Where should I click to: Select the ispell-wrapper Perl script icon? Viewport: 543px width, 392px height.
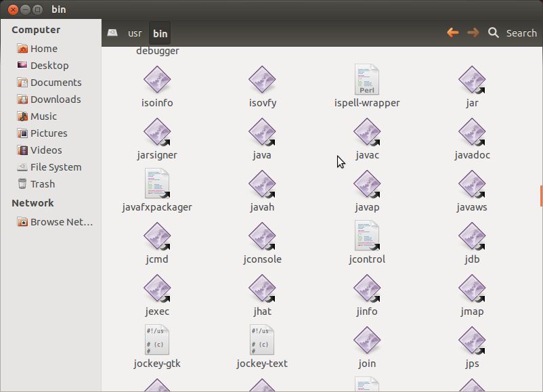click(x=367, y=80)
